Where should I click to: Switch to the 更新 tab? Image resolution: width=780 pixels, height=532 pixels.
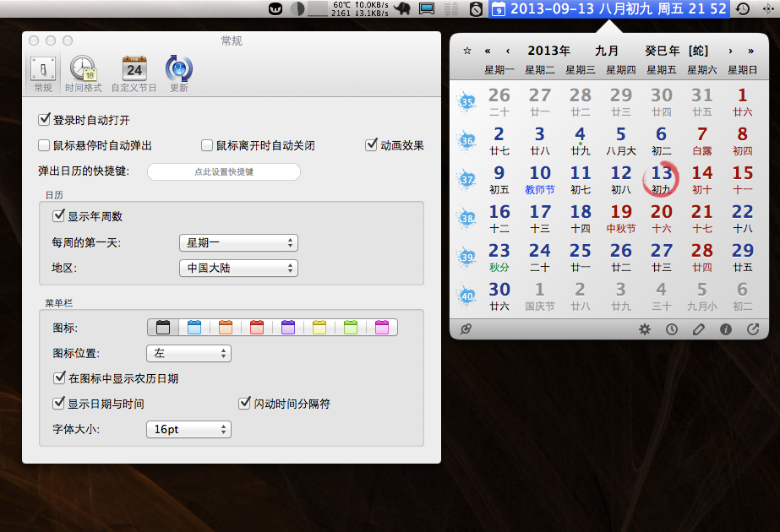click(x=178, y=73)
